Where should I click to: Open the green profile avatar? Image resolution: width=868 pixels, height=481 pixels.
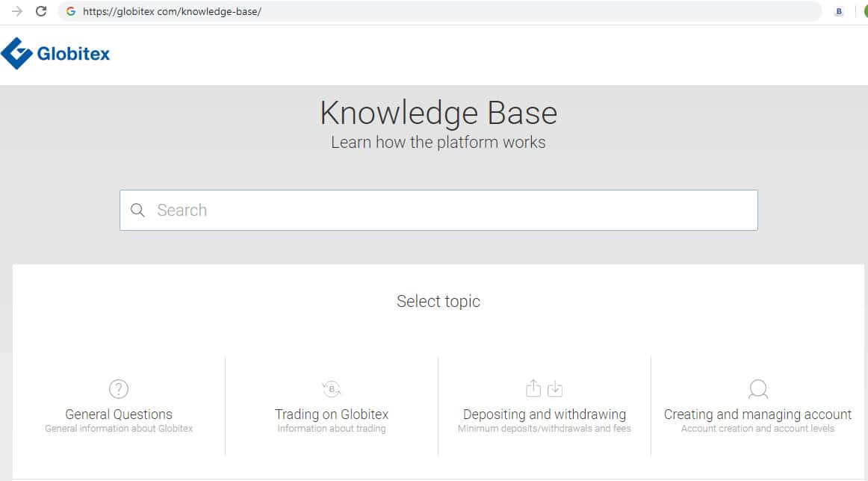[x=865, y=11]
